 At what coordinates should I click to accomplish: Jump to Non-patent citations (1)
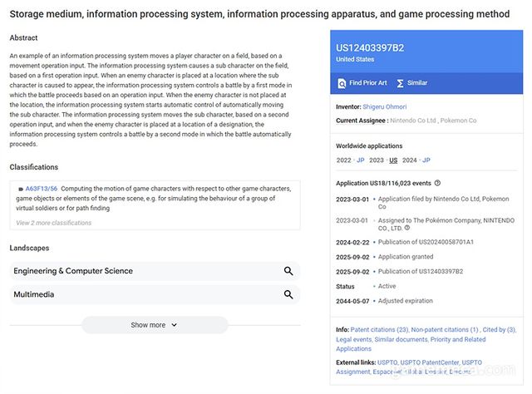click(445, 329)
